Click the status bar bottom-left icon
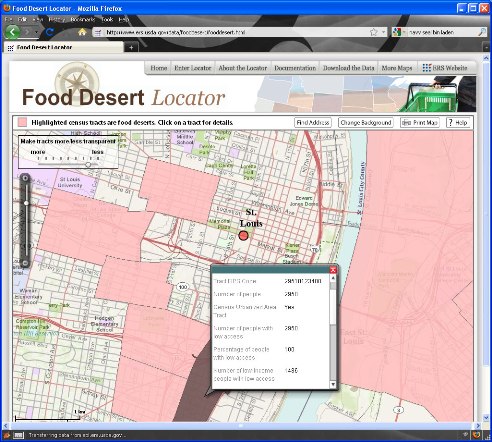The image size is (492, 442). click(7, 435)
